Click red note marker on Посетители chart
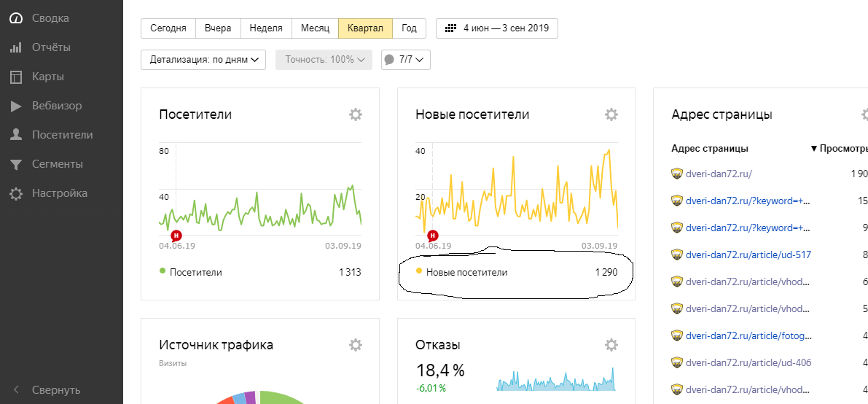The image size is (868, 404). tap(176, 236)
